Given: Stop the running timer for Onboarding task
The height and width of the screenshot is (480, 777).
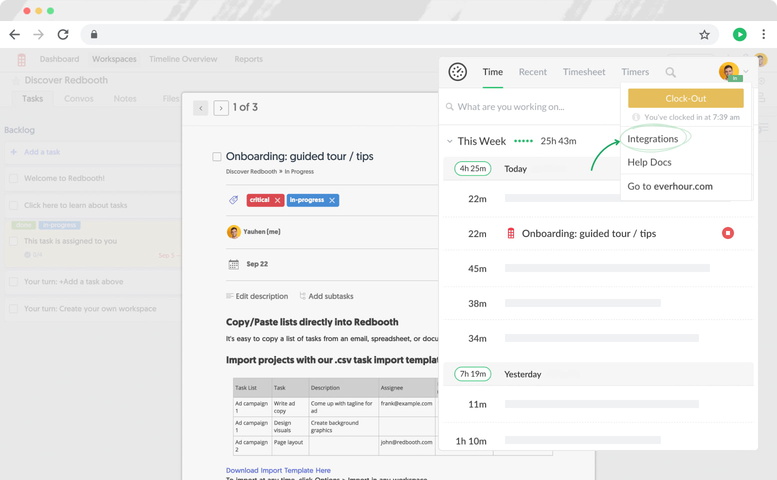Looking at the screenshot, I should pos(727,233).
